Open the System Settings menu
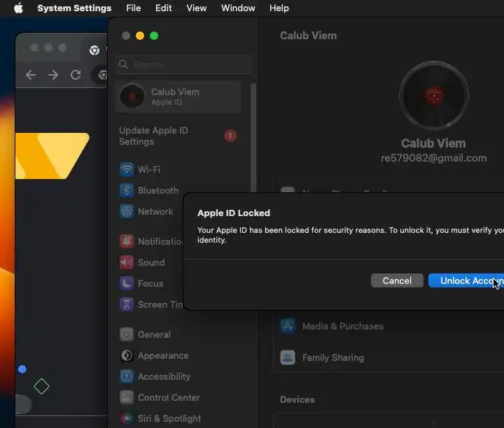The width and height of the screenshot is (504, 428). [x=74, y=8]
